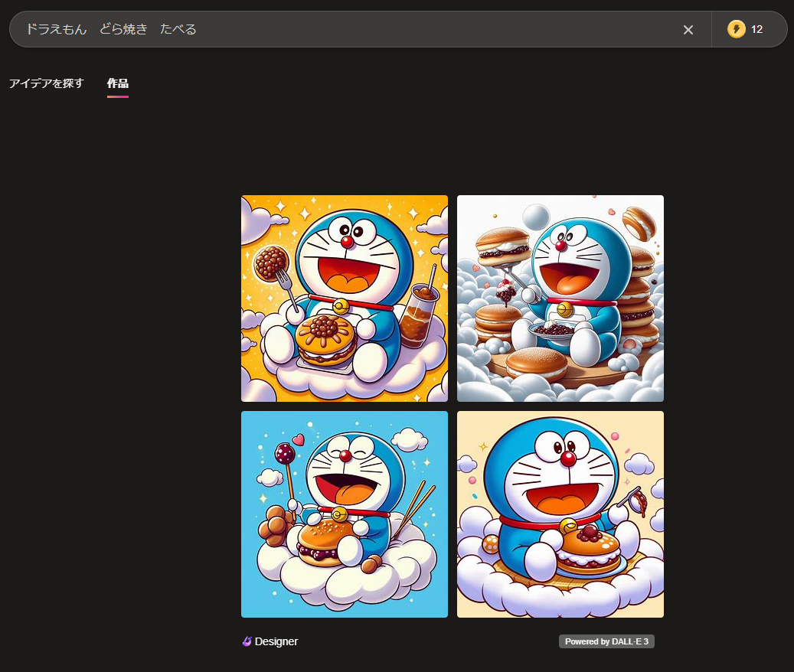Clear the prompt with the X icon
794x672 pixels.
(688, 30)
